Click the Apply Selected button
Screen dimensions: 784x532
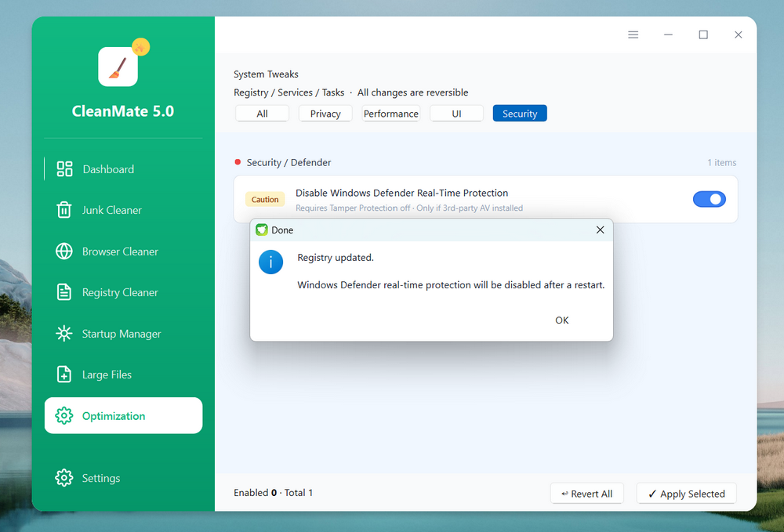click(x=686, y=494)
